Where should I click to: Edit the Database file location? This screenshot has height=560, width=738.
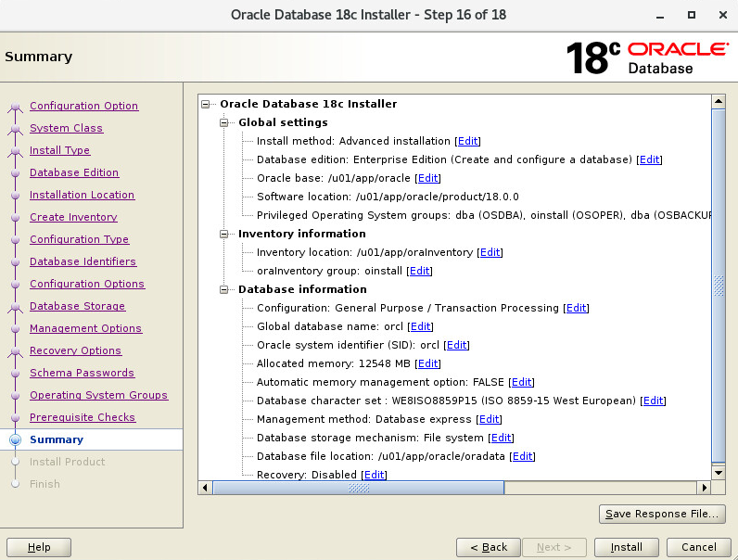point(522,456)
